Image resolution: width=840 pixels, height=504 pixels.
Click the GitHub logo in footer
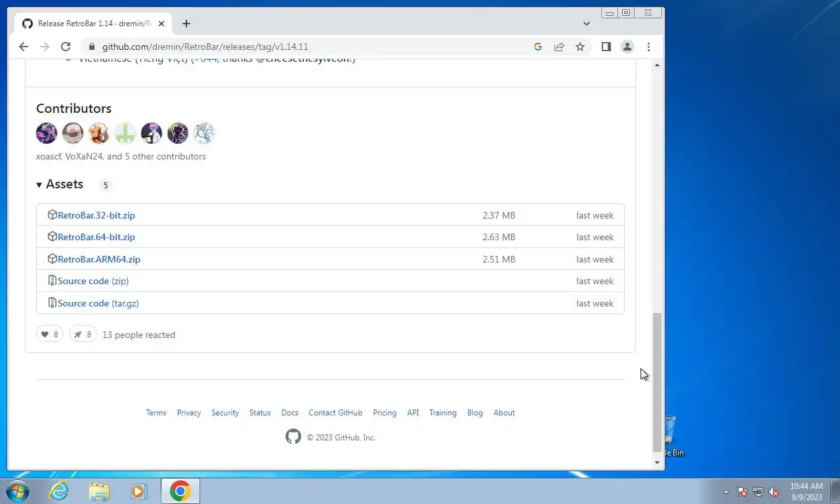(x=293, y=436)
